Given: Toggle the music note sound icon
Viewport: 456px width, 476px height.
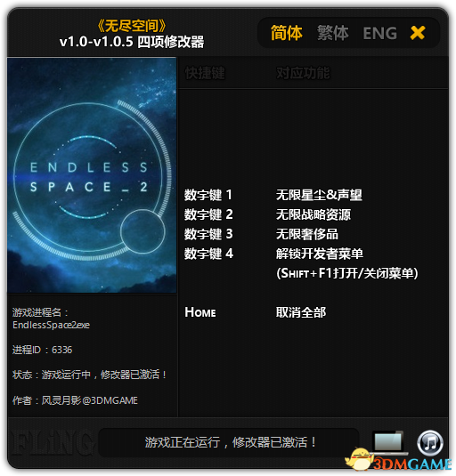Looking at the screenshot, I should pyautogui.click(x=430, y=443).
